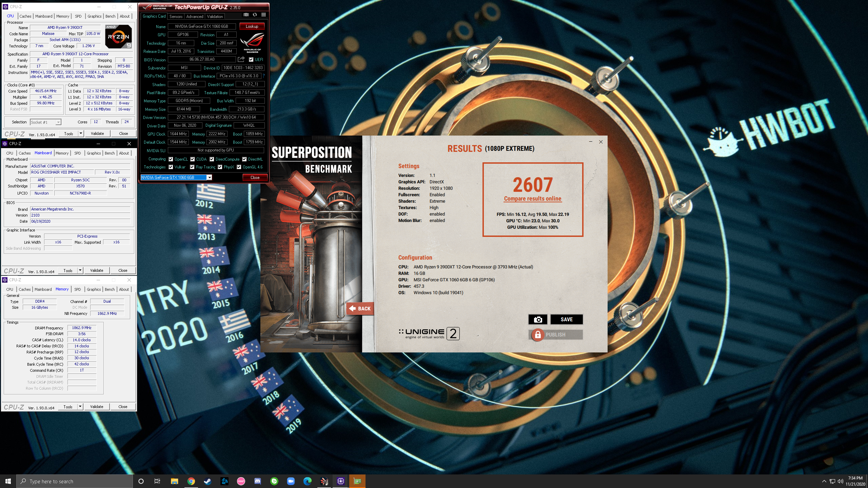Open the Caches tab in the top CPU-Z window

25,16
